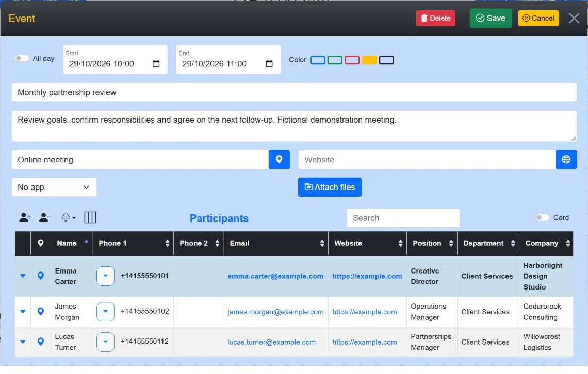The image size is (588, 374).
Task: Click the Online meeting location field
Action: (x=140, y=160)
